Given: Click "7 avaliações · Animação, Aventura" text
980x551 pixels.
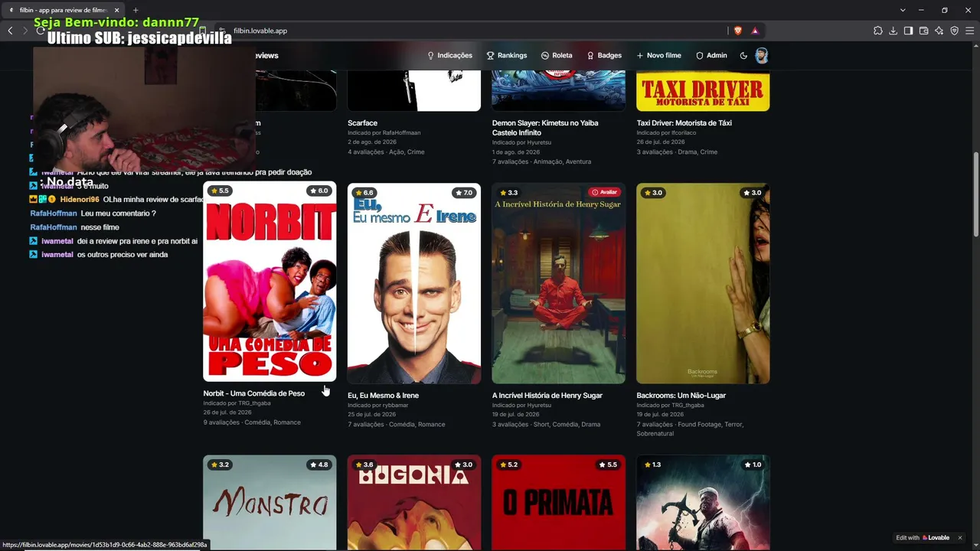Looking at the screenshot, I should 541,162.
